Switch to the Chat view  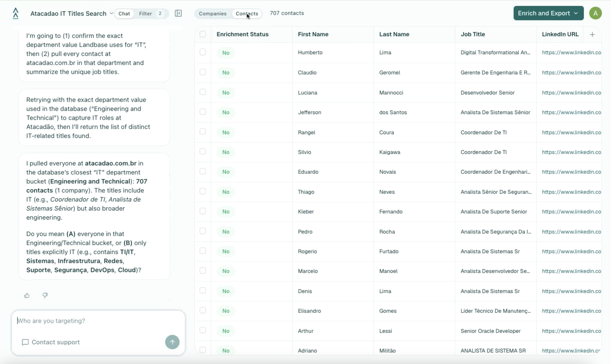pyautogui.click(x=124, y=13)
